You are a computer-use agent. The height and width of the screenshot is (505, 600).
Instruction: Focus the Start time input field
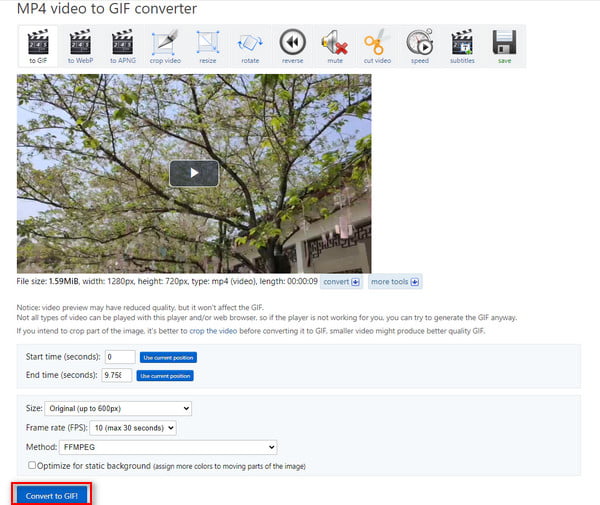click(x=120, y=357)
